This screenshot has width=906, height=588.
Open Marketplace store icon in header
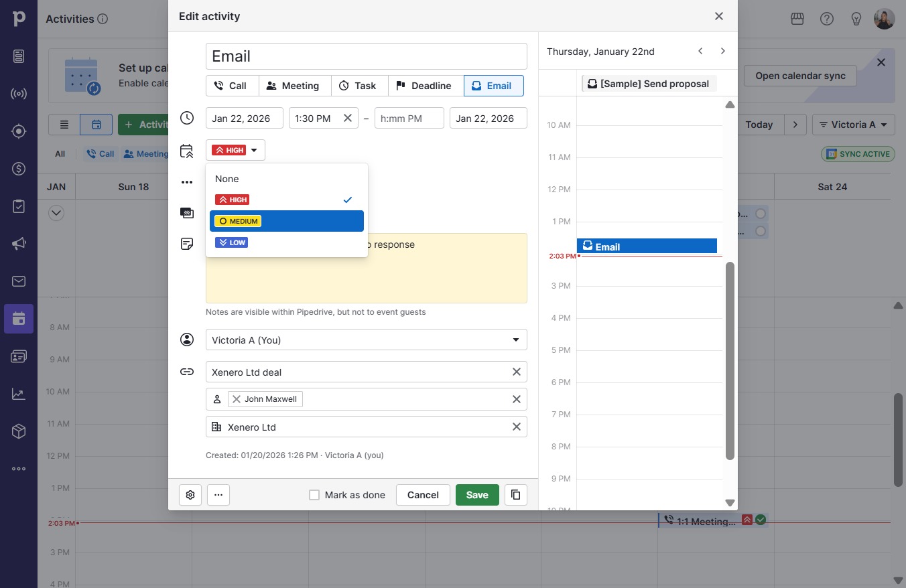797,19
